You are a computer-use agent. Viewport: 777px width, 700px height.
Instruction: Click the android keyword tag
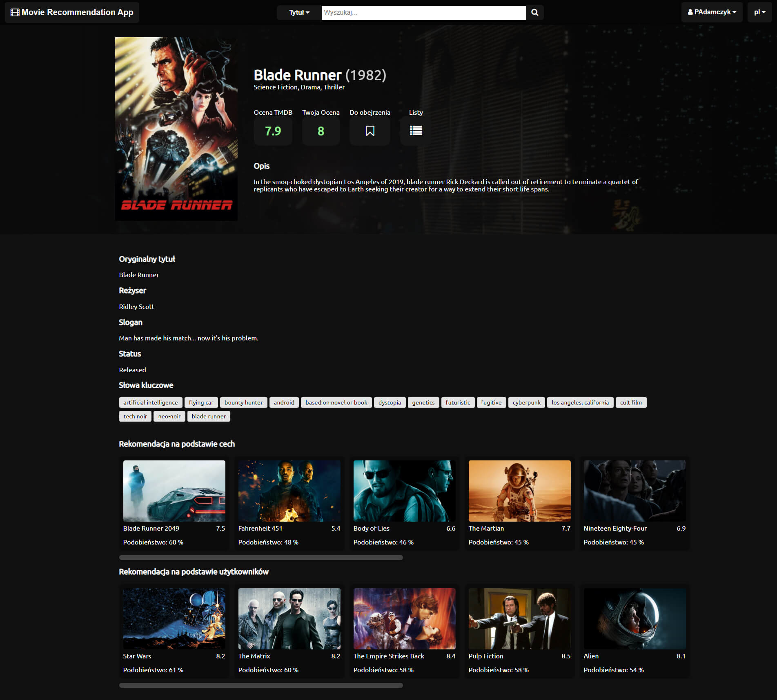click(x=284, y=402)
